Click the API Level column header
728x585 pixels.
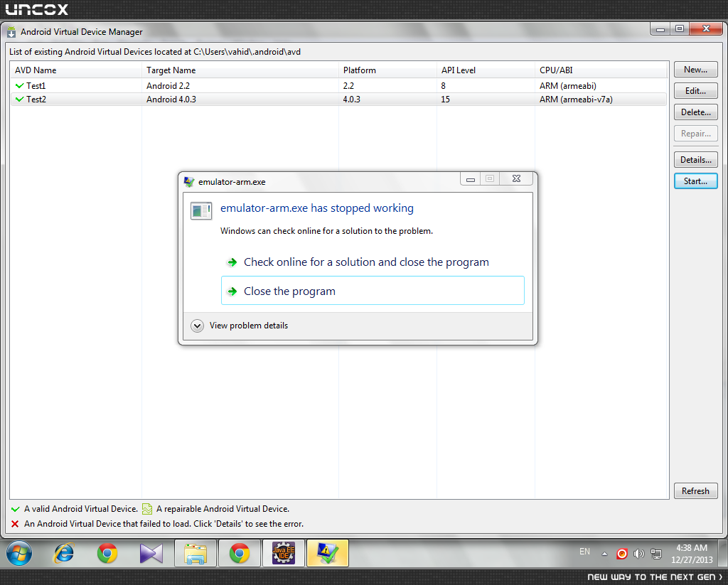(486, 70)
